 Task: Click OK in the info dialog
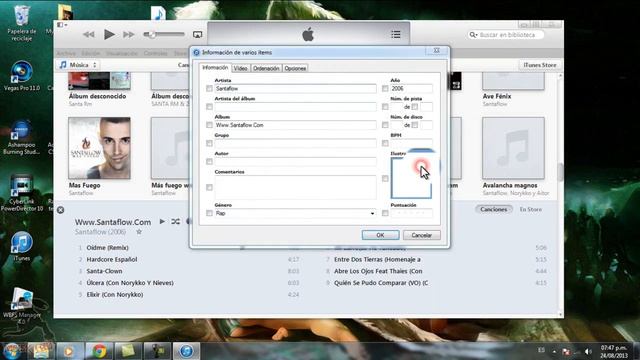[x=380, y=235]
